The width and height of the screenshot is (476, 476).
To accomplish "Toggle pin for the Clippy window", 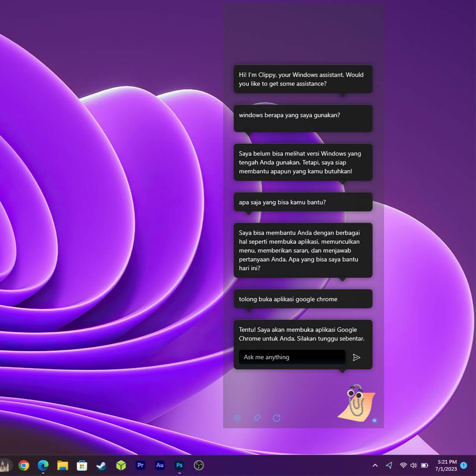I will tap(257, 418).
